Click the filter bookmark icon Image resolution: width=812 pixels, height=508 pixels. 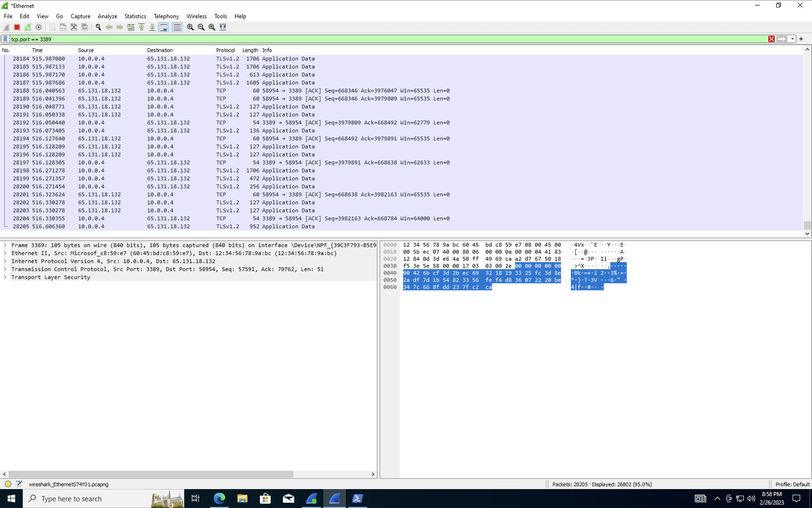(x=5, y=39)
